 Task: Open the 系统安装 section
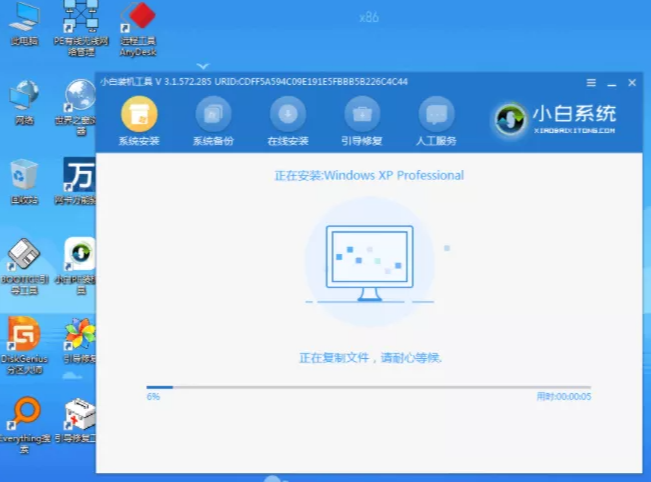click(139, 121)
